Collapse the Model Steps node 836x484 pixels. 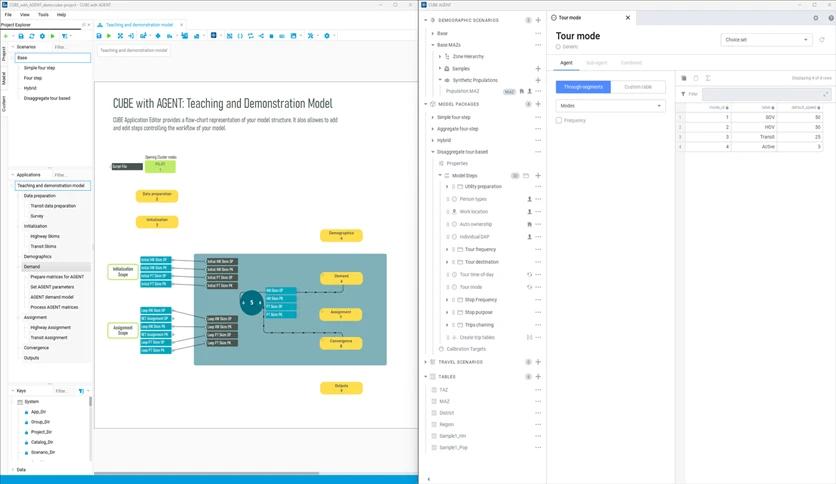[440, 175]
